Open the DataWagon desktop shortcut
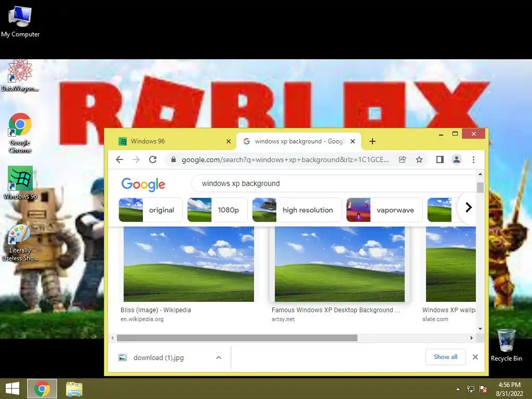Screen dimensions: 532x399 (x=20, y=76)
